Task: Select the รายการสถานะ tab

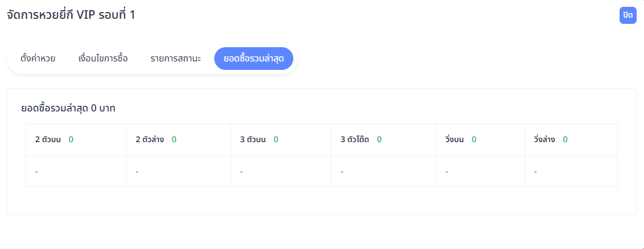Action: [176, 59]
